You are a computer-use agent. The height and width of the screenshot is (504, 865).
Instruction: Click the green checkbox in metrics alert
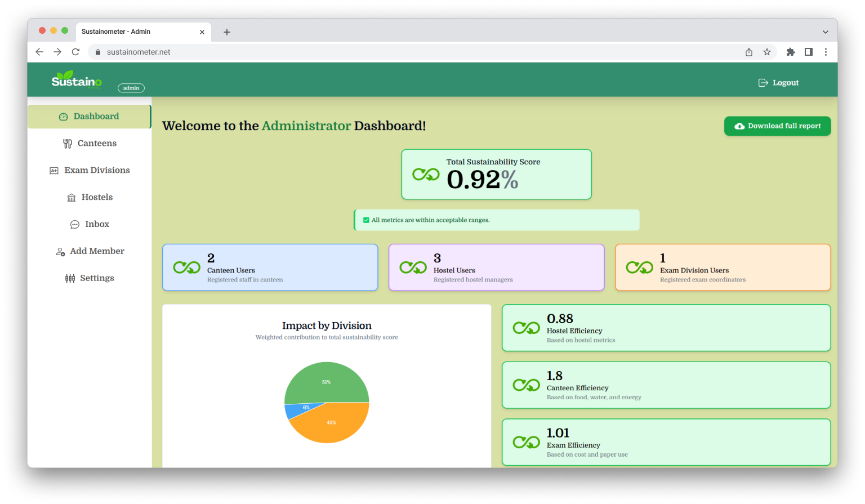pyautogui.click(x=366, y=220)
